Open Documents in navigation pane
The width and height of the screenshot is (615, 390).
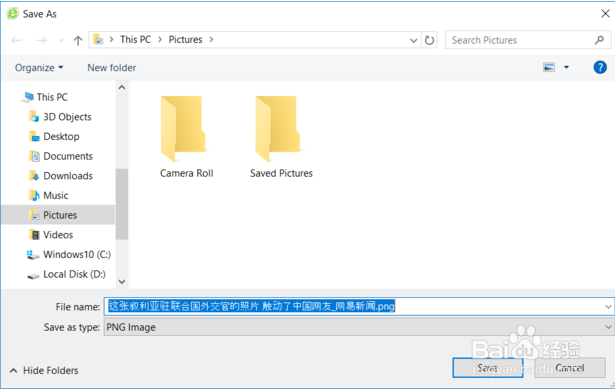(x=68, y=156)
